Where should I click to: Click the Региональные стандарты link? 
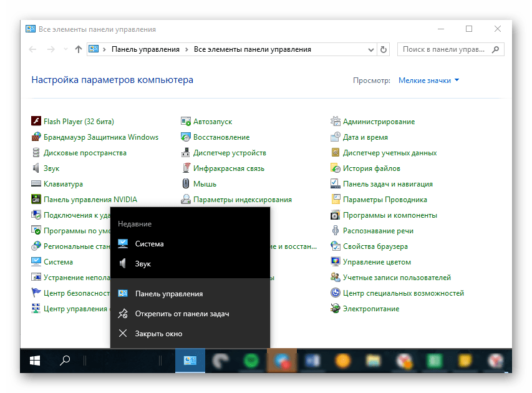point(77,246)
